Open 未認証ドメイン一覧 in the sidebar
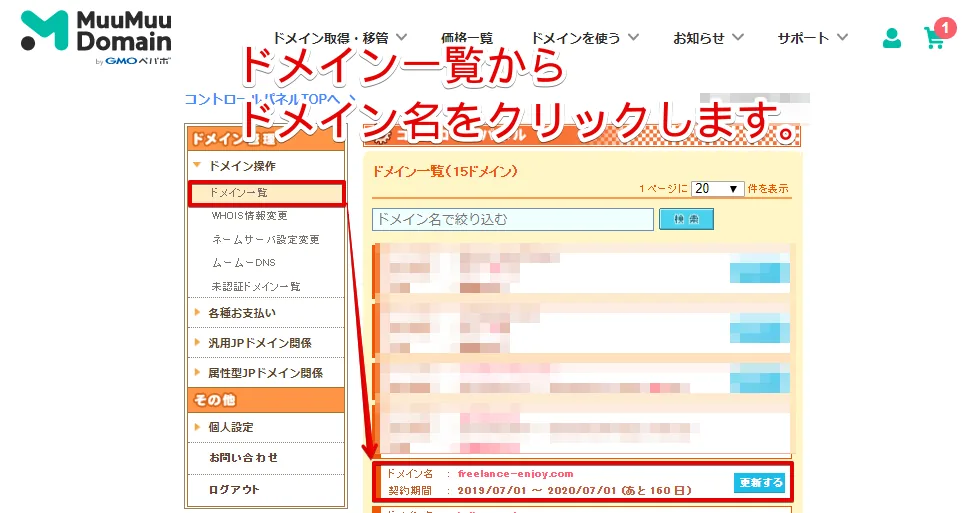 click(256, 287)
